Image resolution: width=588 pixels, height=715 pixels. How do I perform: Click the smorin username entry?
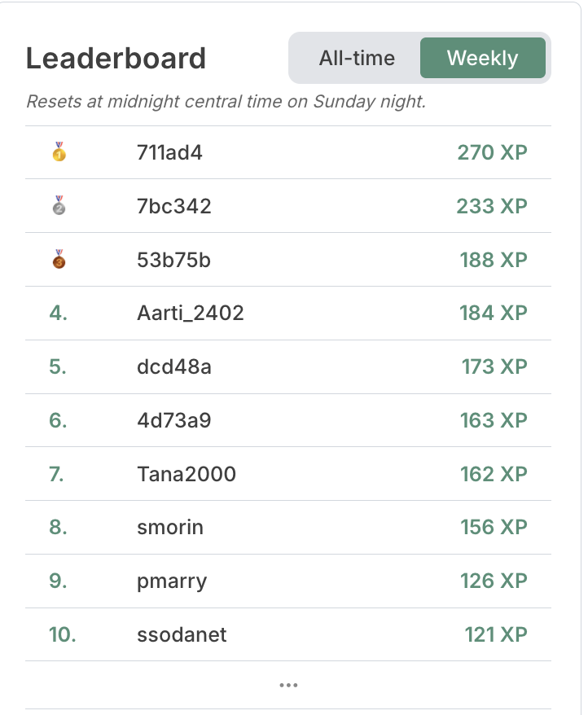(170, 528)
